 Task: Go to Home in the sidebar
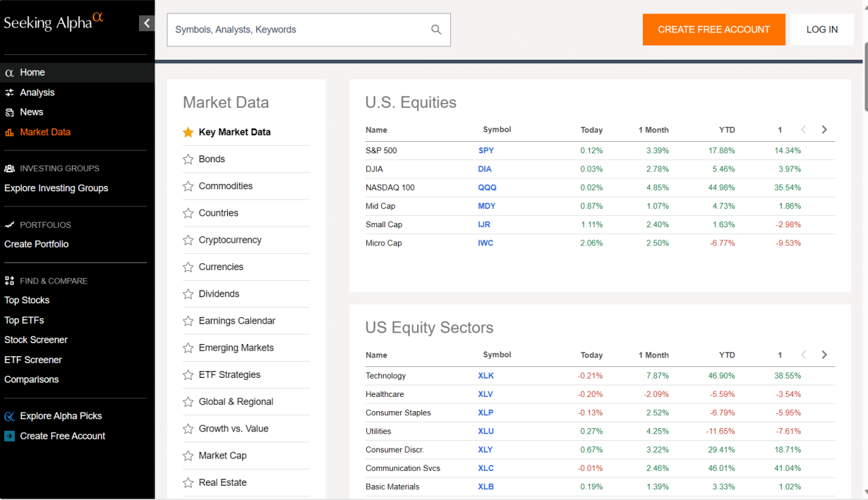(x=33, y=73)
